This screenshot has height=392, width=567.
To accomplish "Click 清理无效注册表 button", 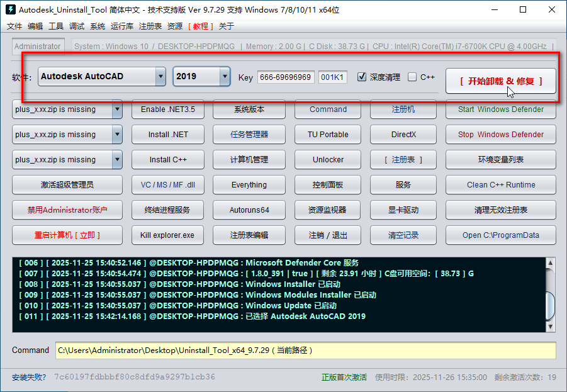I will tap(500, 210).
